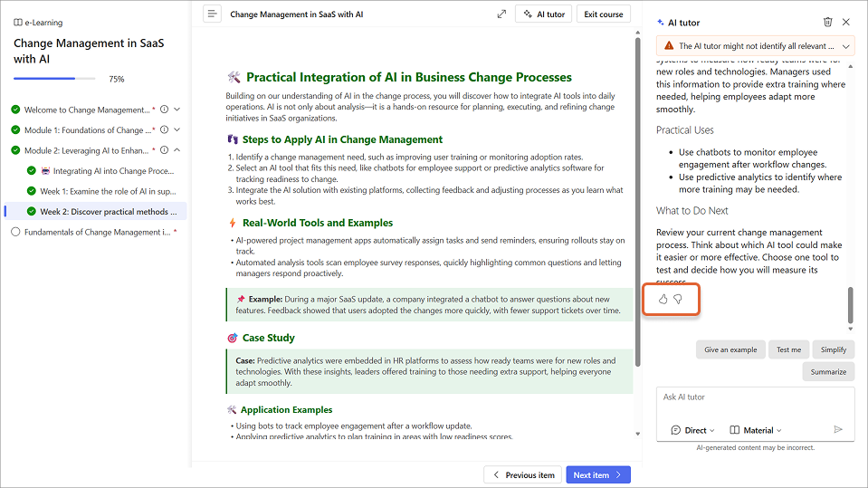Viewport: 868px width, 488px height.
Task: Open info icon for Welcome to Change Management
Action: click(x=165, y=110)
